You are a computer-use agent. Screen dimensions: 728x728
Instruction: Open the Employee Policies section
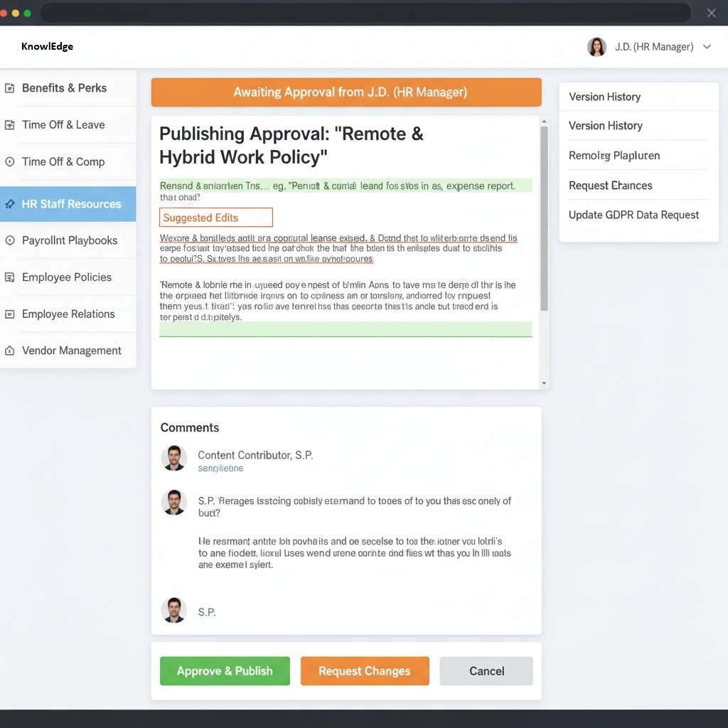67,277
